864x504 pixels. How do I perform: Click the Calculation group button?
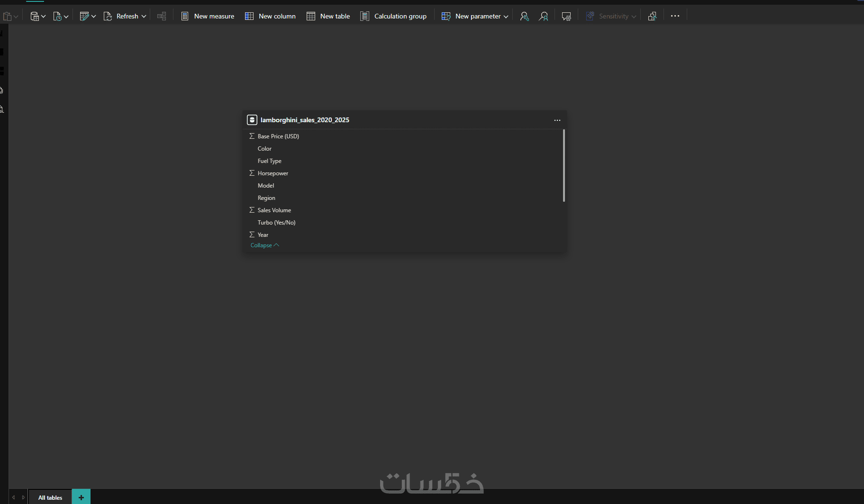[x=393, y=16]
